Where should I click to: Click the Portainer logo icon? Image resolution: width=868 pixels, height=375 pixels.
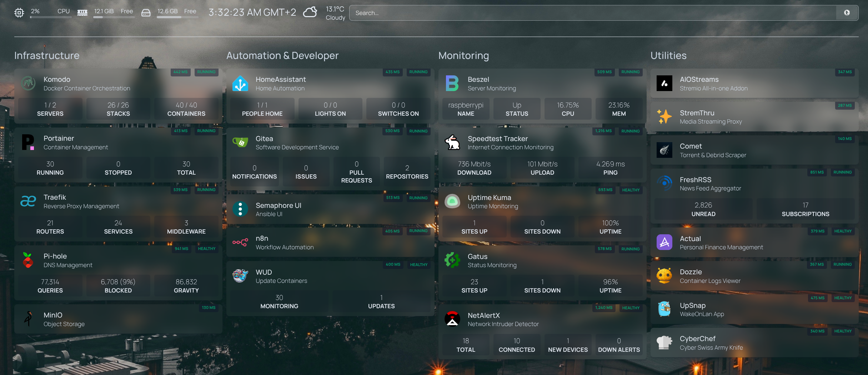tap(28, 142)
